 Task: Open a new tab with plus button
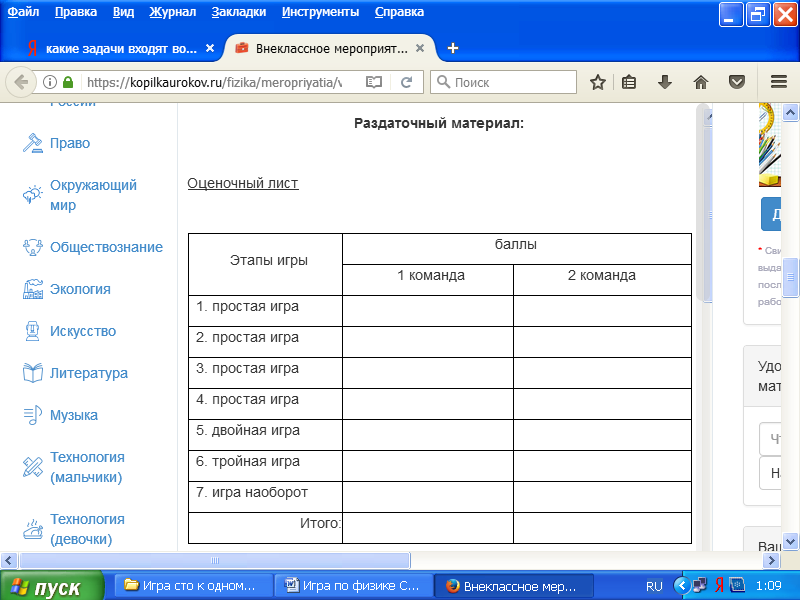[453, 48]
